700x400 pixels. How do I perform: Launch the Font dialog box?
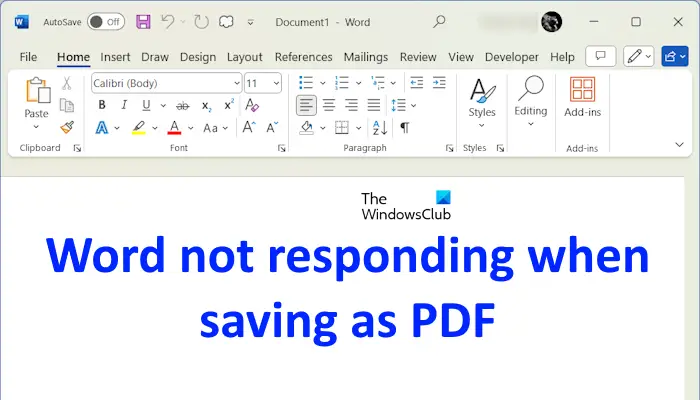(x=281, y=148)
